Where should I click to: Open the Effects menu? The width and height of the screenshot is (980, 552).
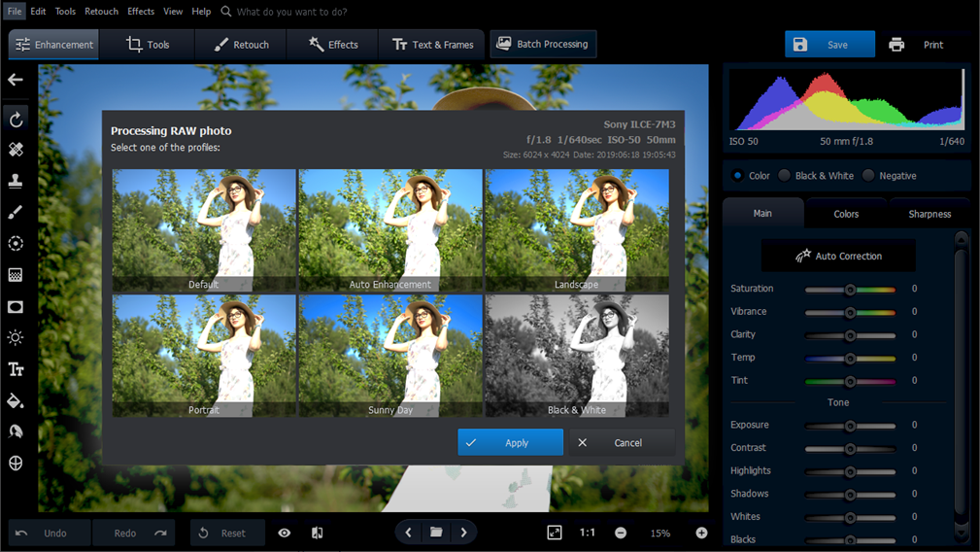[141, 12]
